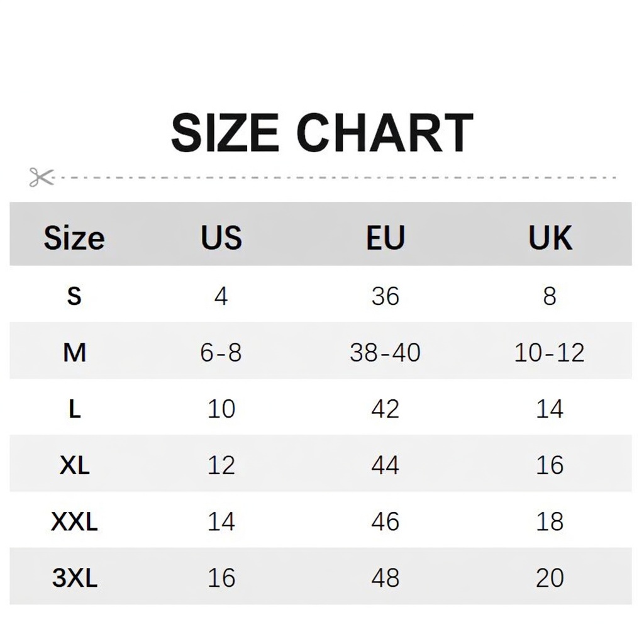Click the L size row label
The height and width of the screenshot is (644, 644).
pos(74,409)
